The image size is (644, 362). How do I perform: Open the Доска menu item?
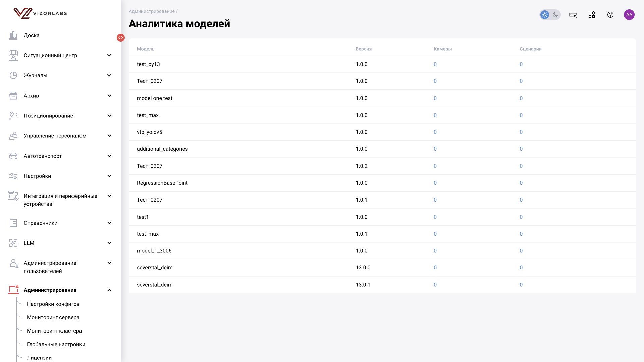click(32, 35)
